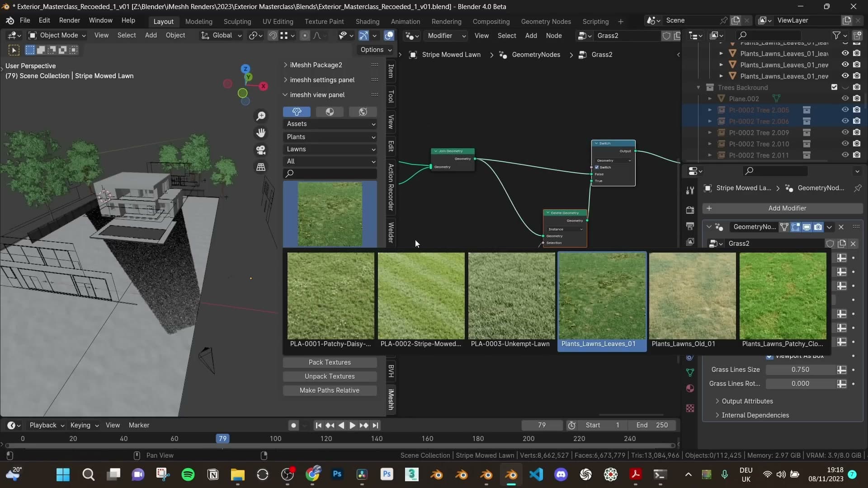Toggle snapping magnet icon in header
The height and width of the screenshot is (488, 868).
(273, 35)
